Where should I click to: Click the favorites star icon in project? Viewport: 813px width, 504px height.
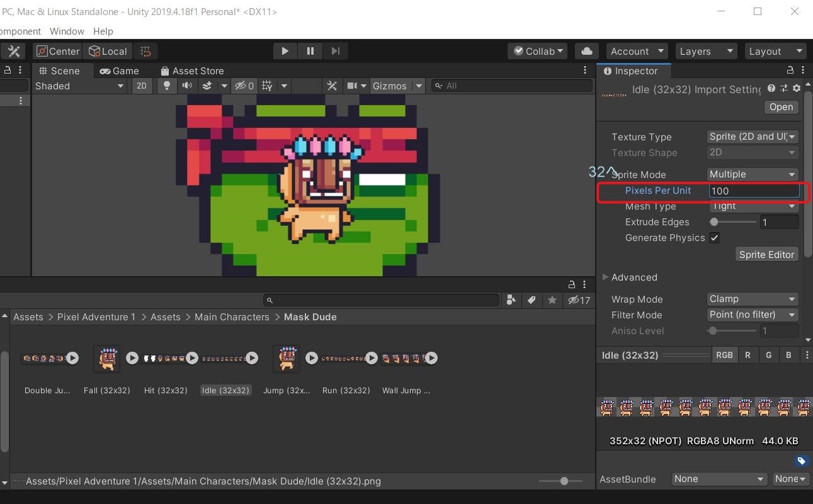(552, 300)
